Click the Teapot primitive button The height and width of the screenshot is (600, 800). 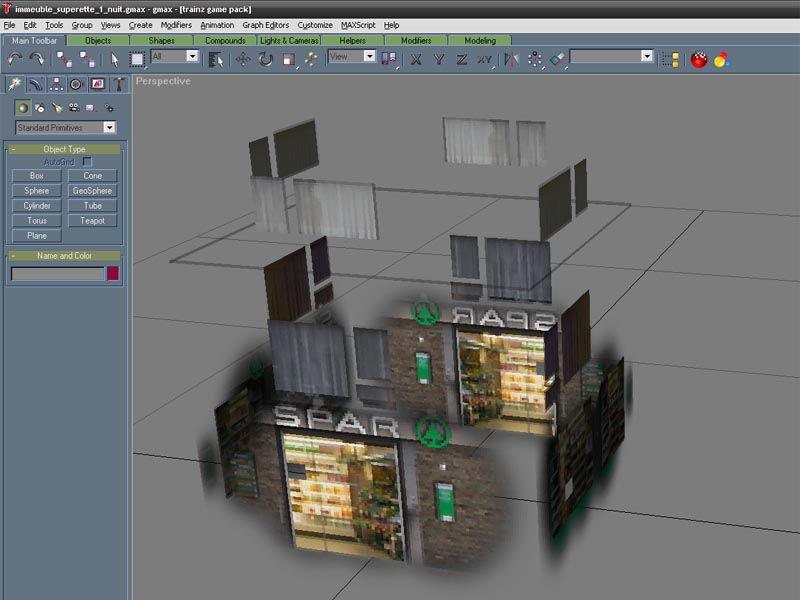coord(92,220)
